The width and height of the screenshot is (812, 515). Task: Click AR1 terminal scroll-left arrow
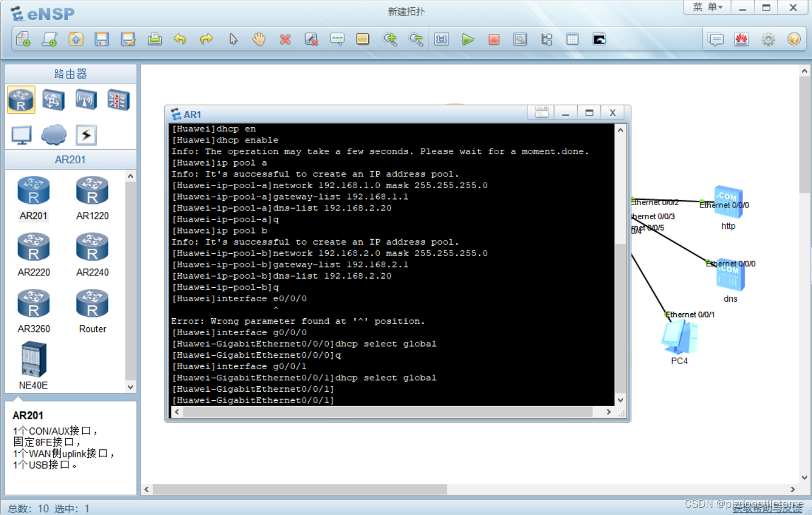click(177, 412)
